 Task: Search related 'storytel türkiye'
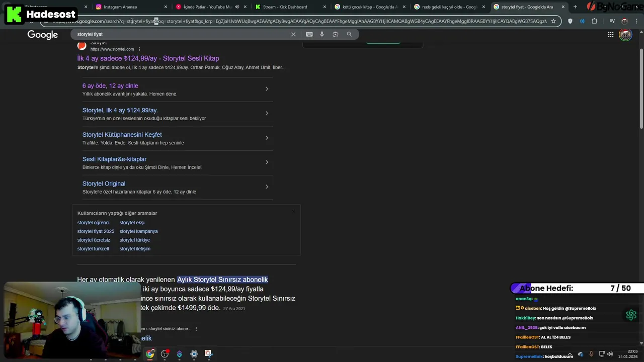pyautogui.click(x=135, y=240)
